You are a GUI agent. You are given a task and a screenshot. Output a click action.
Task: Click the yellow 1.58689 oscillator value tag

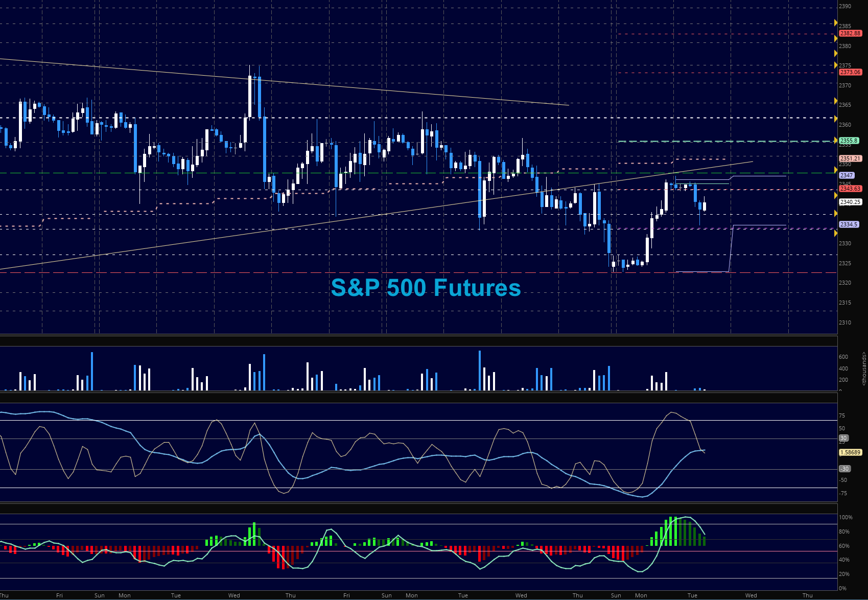851,452
